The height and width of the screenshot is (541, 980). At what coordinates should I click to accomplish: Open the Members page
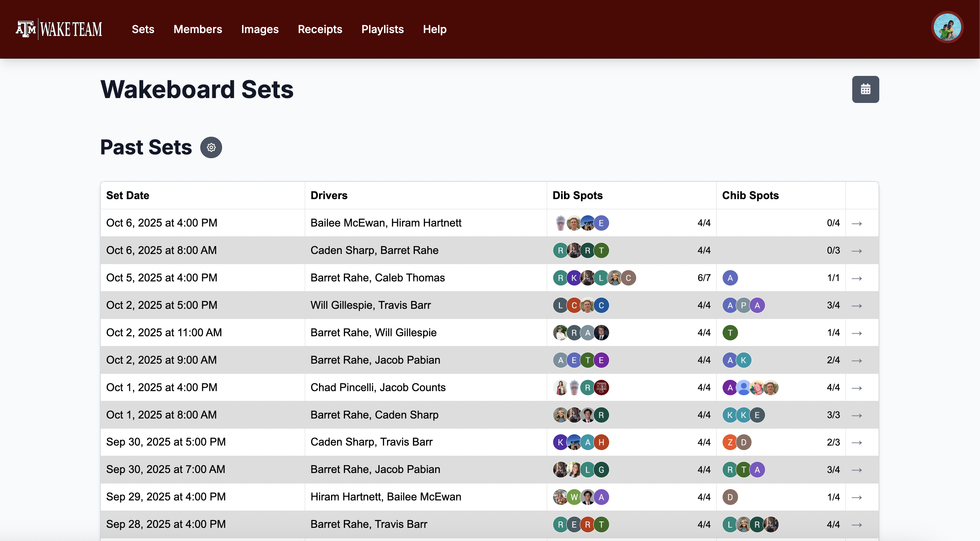pos(197,29)
